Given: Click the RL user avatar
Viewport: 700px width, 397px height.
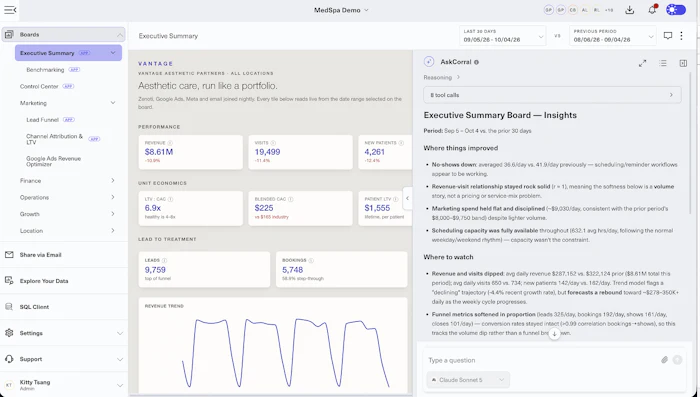Looking at the screenshot, I should (x=597, y=10).
